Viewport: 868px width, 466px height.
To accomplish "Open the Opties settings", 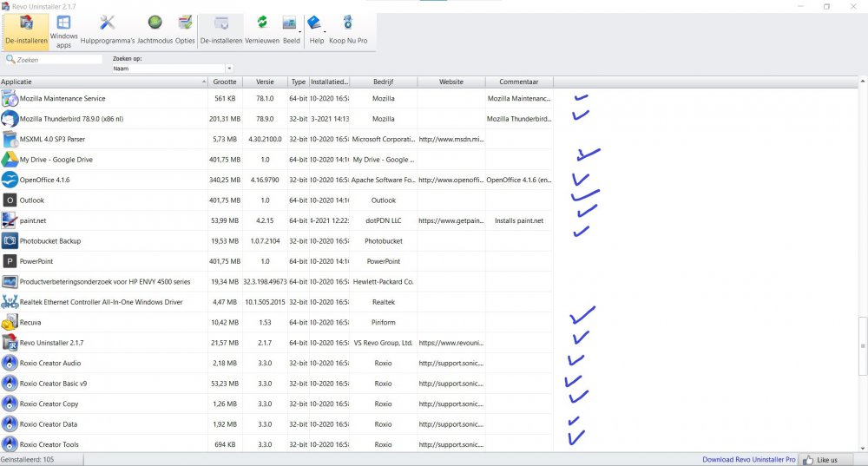I will point(185,29).
